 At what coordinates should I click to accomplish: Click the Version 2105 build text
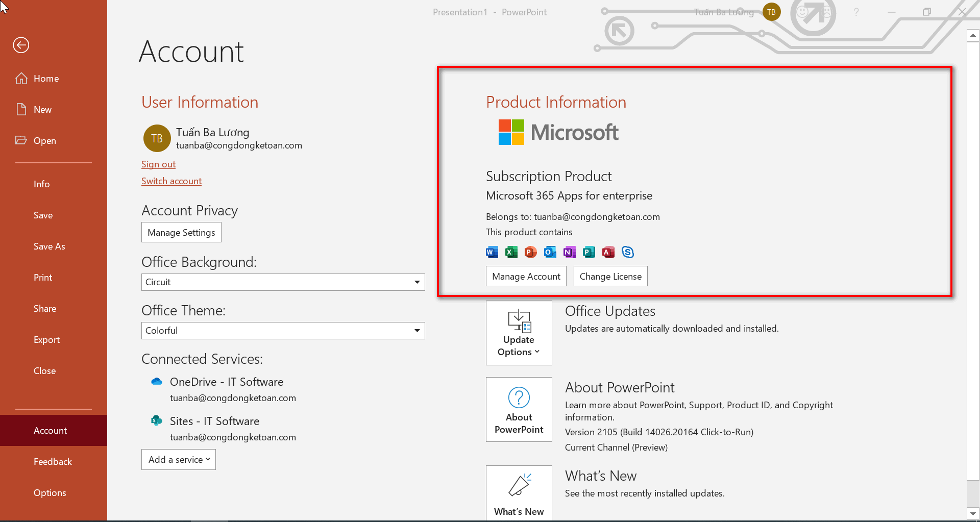(x=659, y=432)
